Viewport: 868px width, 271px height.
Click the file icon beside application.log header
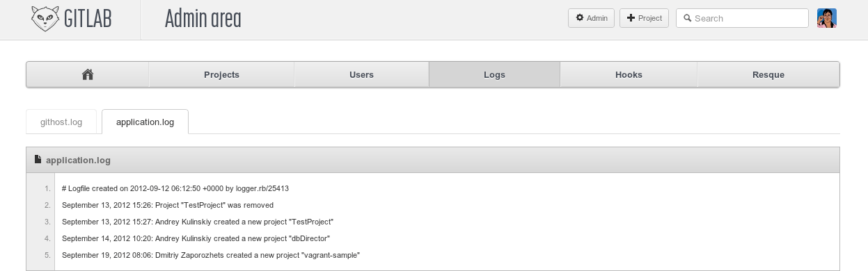[x=38, y=160]
